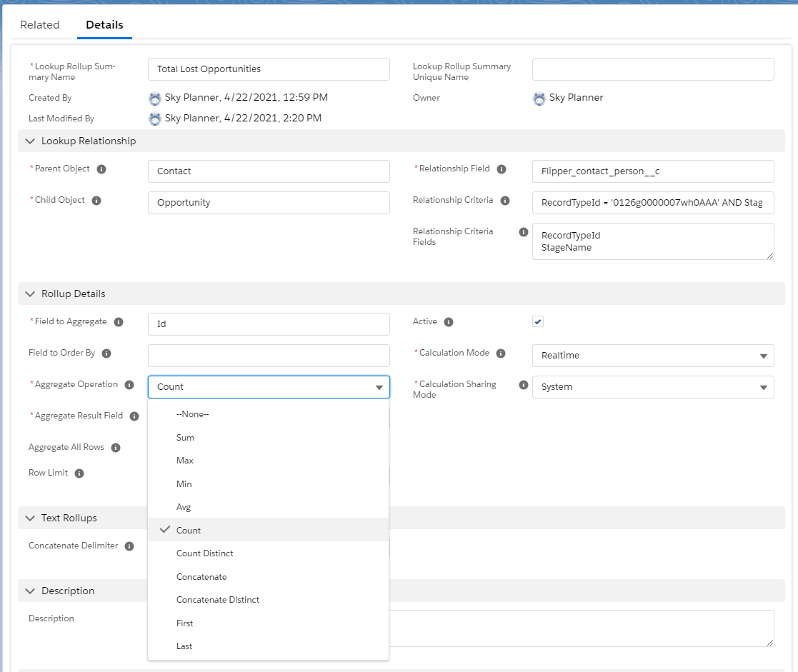Open the Calculation Sharing Mode dropdown
Screen dimensions: 798x672
coord(653,387)
